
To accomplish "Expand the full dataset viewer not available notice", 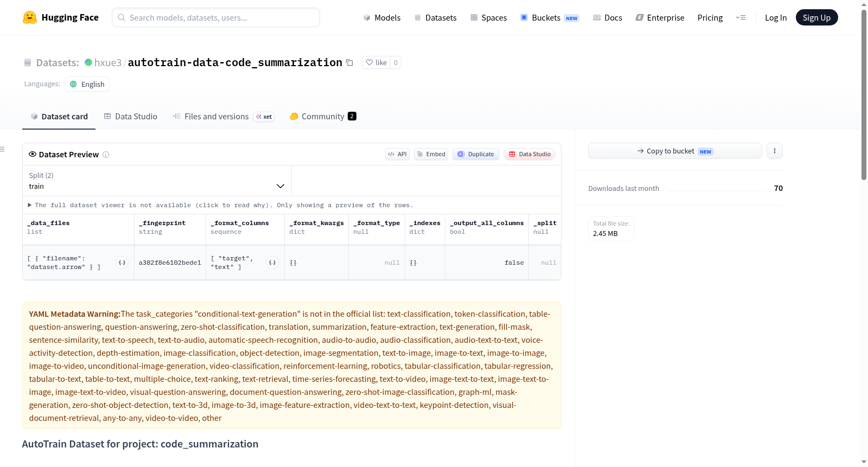I will pos(220,205).
